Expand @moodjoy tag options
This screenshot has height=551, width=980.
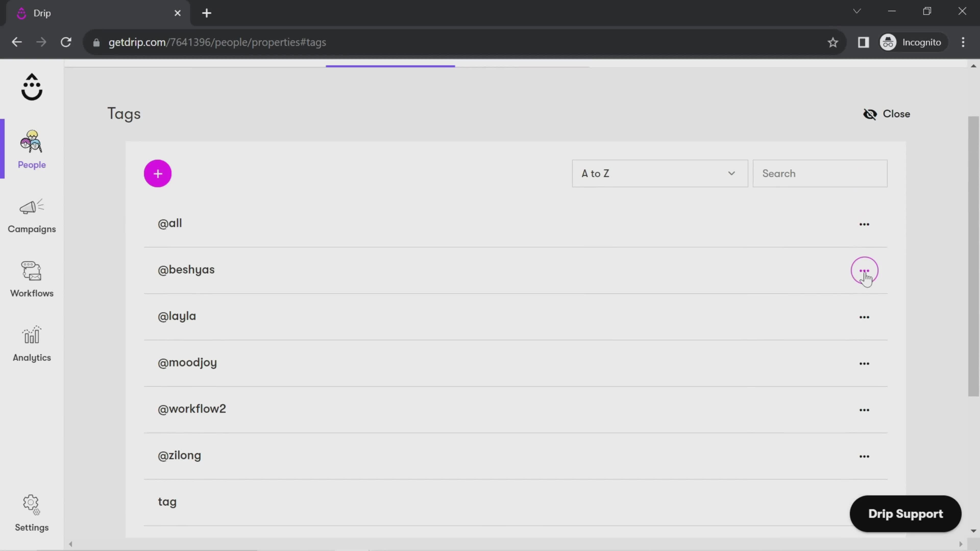point(864,363)
